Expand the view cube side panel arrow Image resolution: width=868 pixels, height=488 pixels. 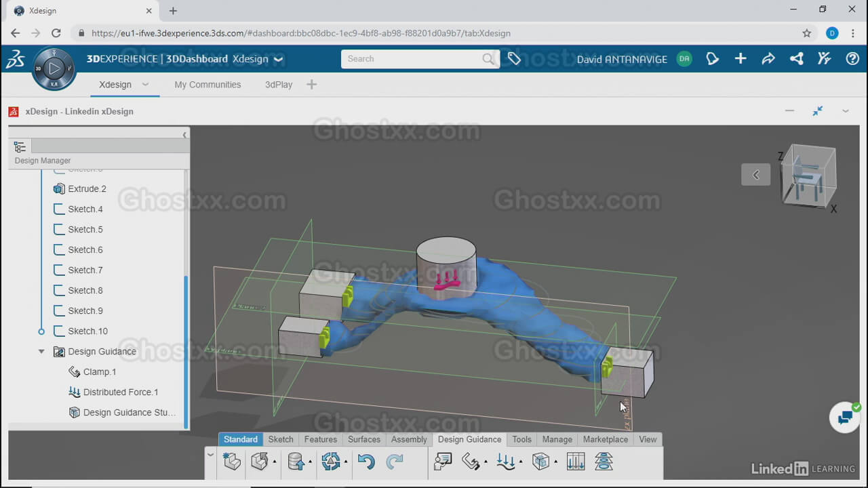[x=755, y=175]
